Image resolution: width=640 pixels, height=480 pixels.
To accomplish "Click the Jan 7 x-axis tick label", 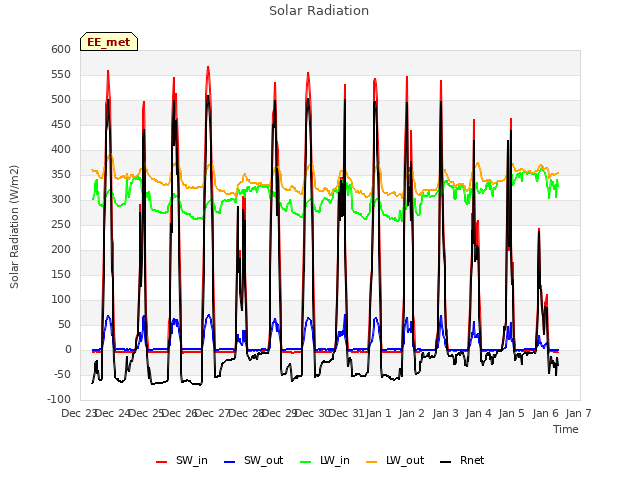I will [x=578, y=413].
